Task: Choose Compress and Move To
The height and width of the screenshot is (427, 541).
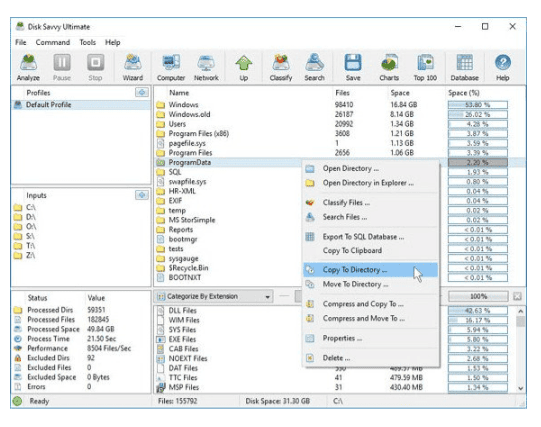Action: pos(371,318)
